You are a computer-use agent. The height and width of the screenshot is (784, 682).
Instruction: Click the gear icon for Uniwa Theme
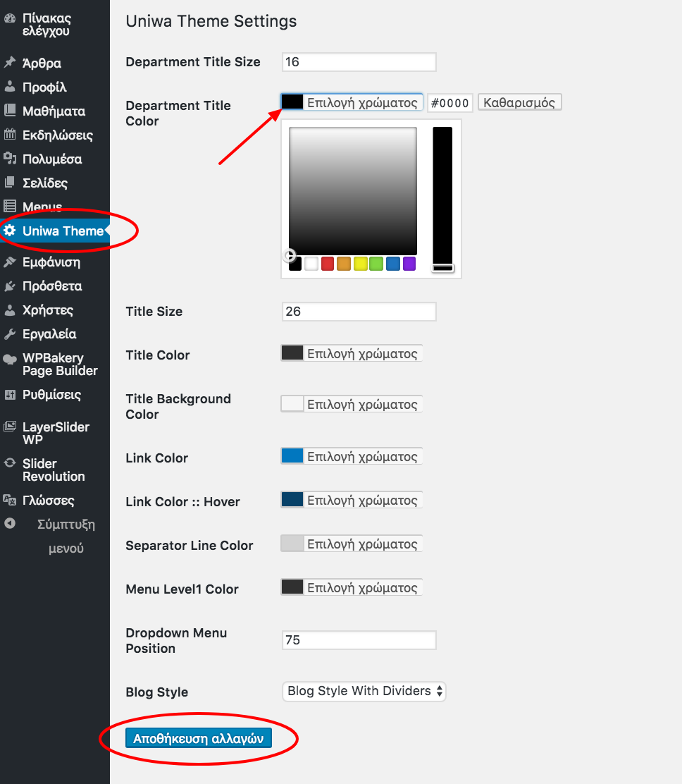[10, 231]
